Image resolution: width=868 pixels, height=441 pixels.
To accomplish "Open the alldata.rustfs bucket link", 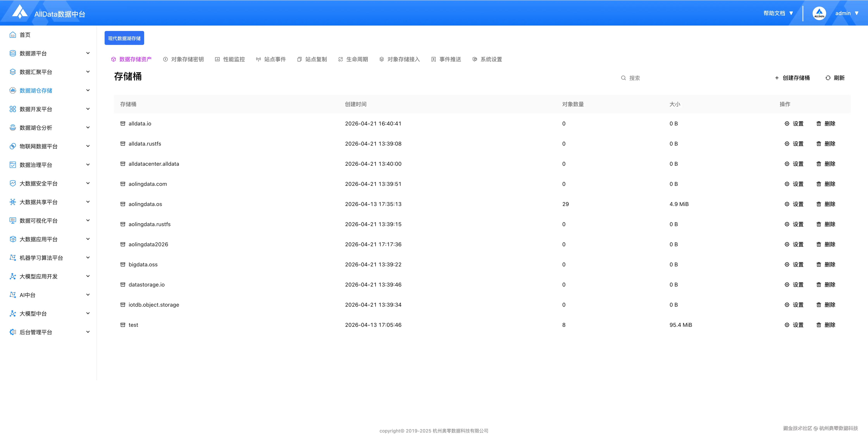I will [x=145, y=144].
